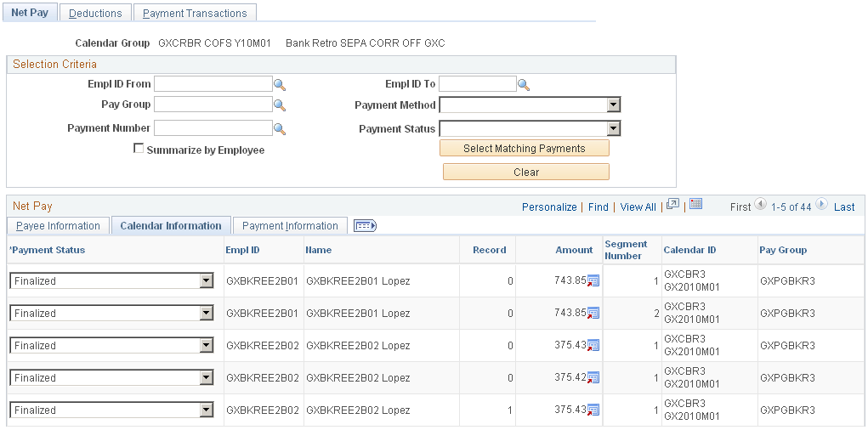This screenshot has width=868, height=430.
Task: Expand the Payment Status criteria dropdown
Action: pyautogui.click(x=613, y=128)
